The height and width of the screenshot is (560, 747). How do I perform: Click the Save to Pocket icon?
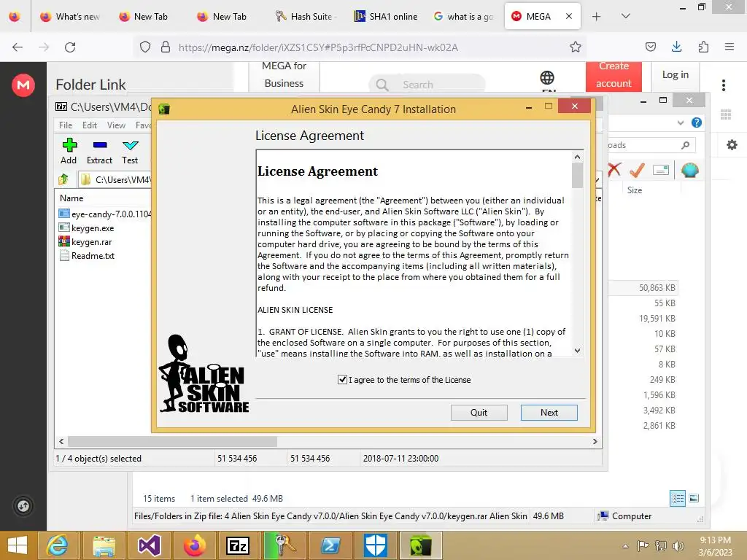pos(650,47)
